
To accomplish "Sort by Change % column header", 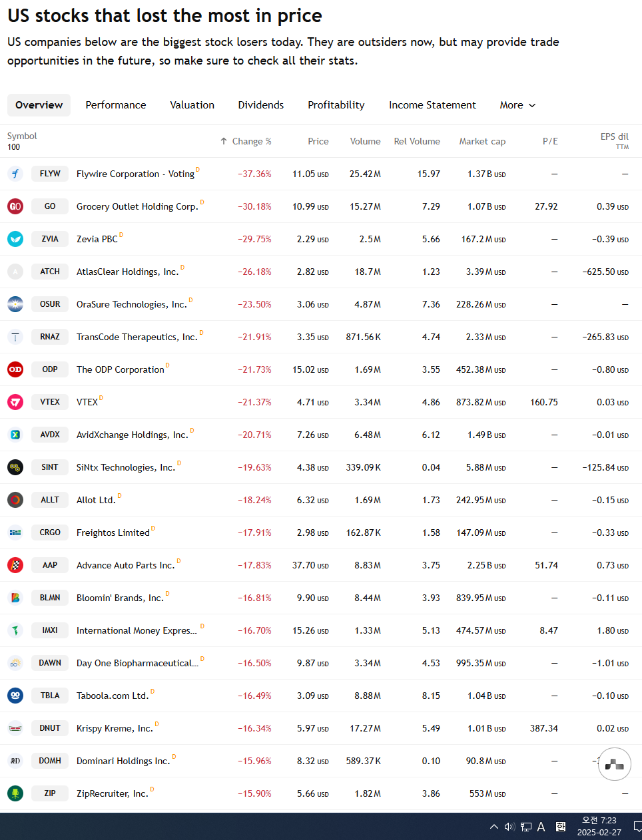I will pyautogui.click(x=246, y=141).
